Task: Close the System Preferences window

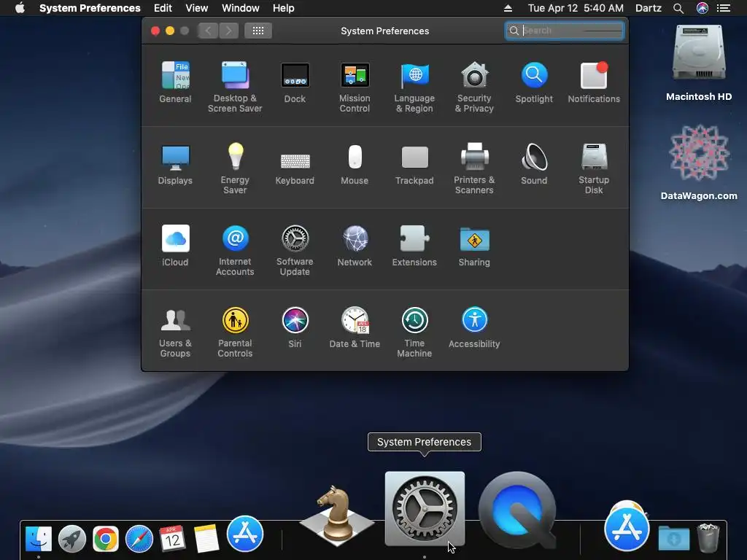Action: coord(155,31)
